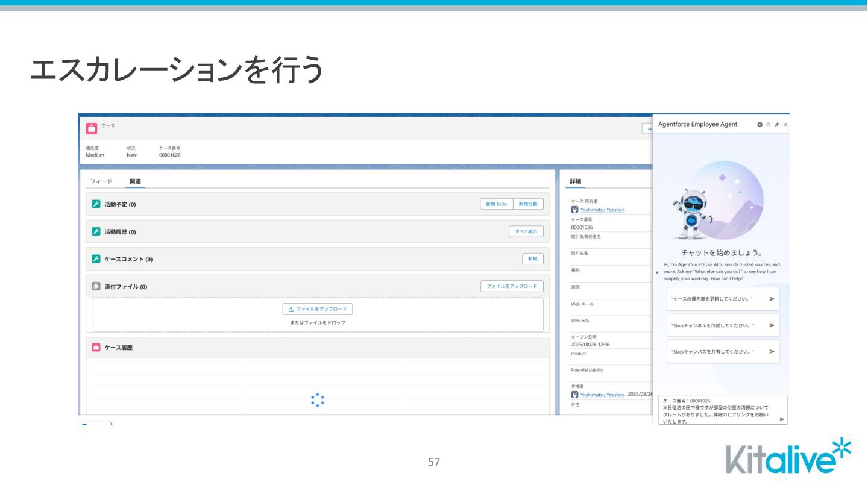Viewport: 868px width, 488px height.
Task: Open the 活動予定 (0) related list heading
Action: pyautogui.click(x=121, y=204)
